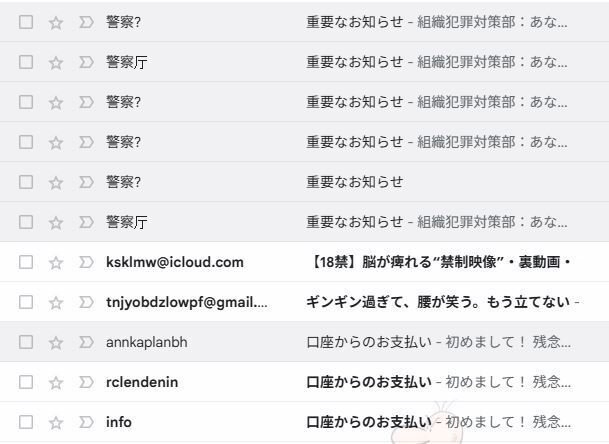Star the email from info
The image size is (609, 444).
pos(56,422)
